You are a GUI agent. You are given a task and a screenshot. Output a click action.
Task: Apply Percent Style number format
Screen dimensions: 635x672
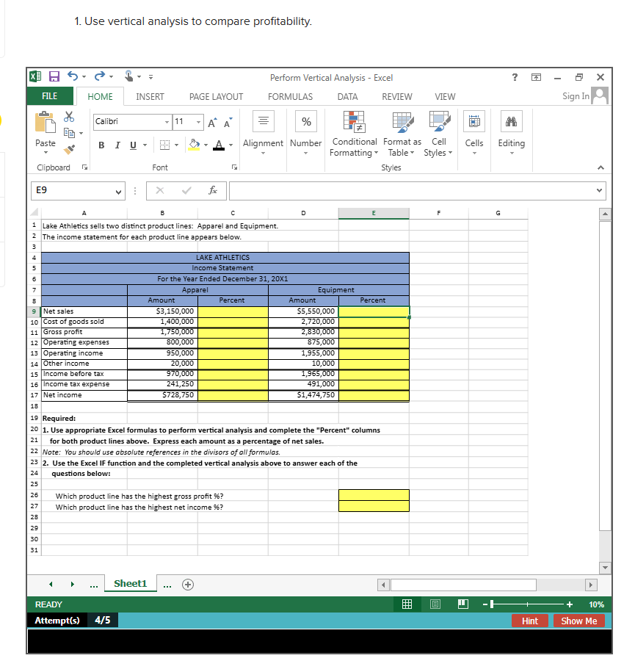(305, 121)
